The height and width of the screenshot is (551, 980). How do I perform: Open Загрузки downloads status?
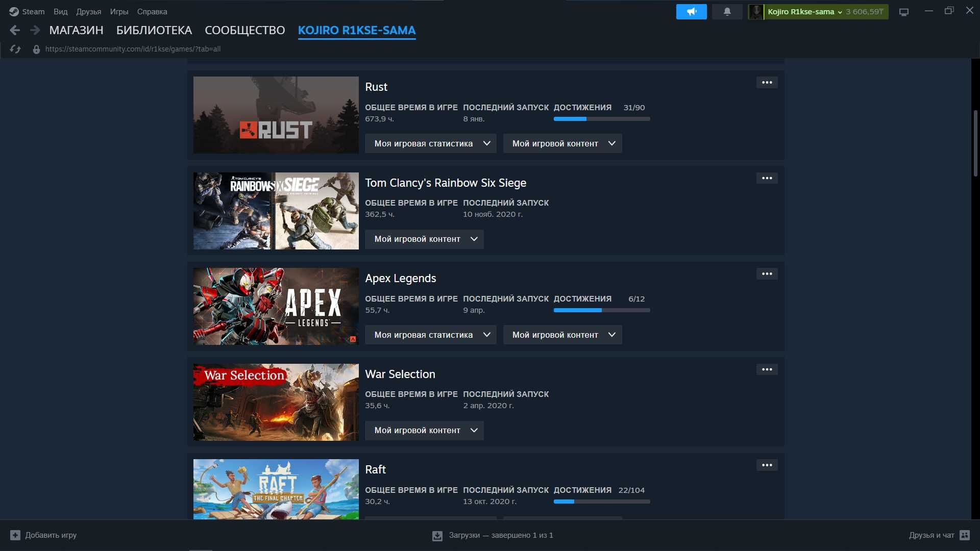tap(493, 536)
